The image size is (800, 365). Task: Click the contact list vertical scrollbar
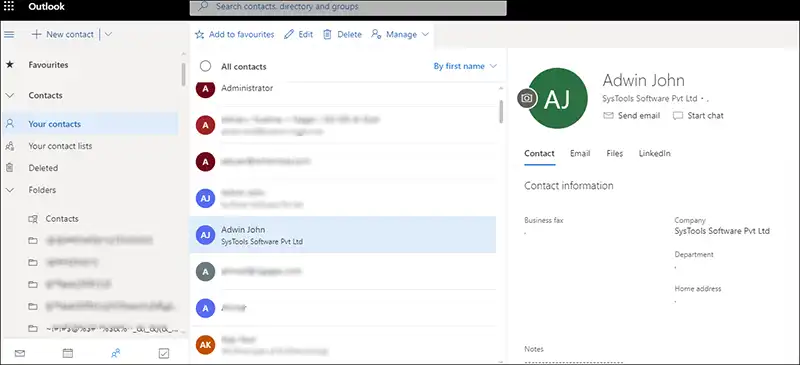click(x=501, y=111)
